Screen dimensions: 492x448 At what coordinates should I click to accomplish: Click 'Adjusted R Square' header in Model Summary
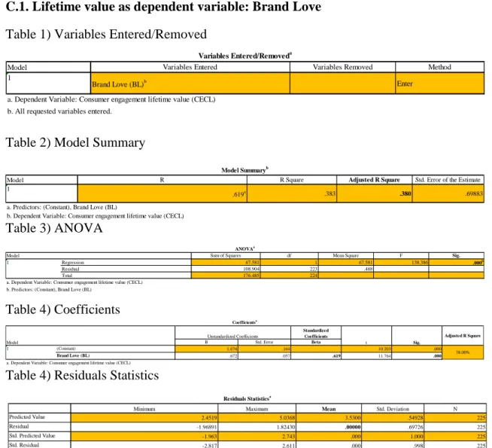point(374,180)
